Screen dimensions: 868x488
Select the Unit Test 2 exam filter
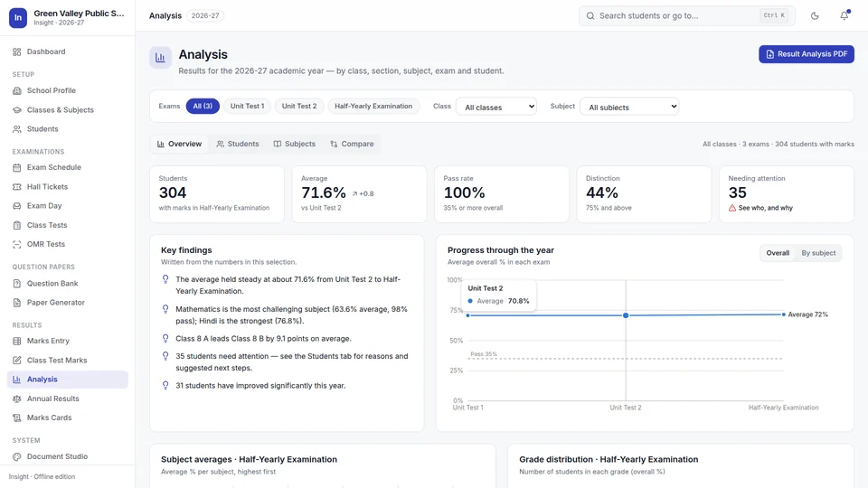[x=299, y=107]
